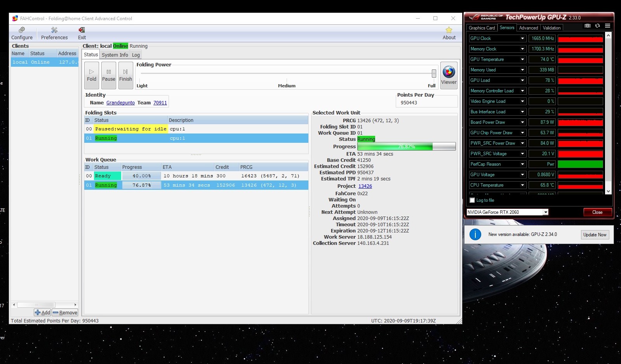Select the local Online client row
Screen dimensions: 621x364
(x=45, y=62)
